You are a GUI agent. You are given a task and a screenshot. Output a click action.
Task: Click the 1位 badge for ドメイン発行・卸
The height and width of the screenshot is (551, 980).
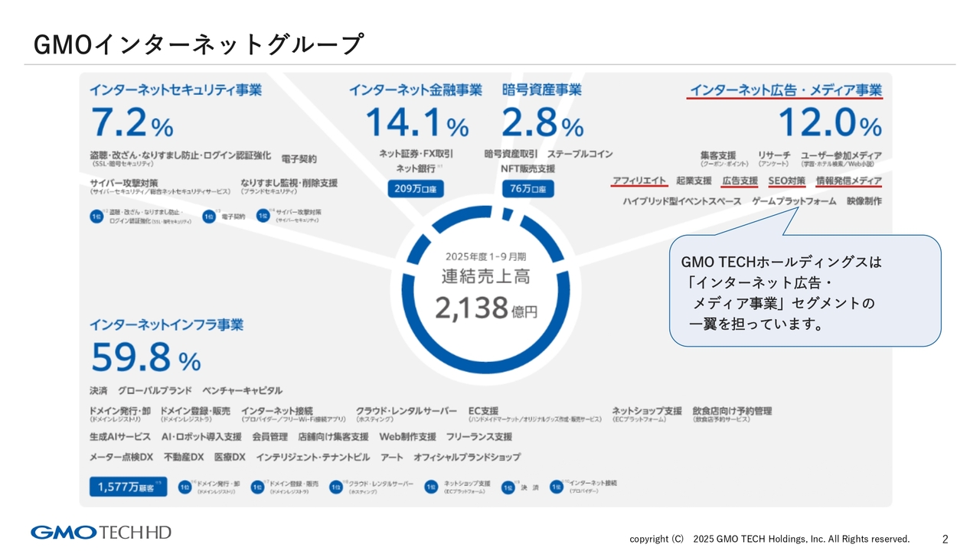pyautogui.click(x=186, y=487)
